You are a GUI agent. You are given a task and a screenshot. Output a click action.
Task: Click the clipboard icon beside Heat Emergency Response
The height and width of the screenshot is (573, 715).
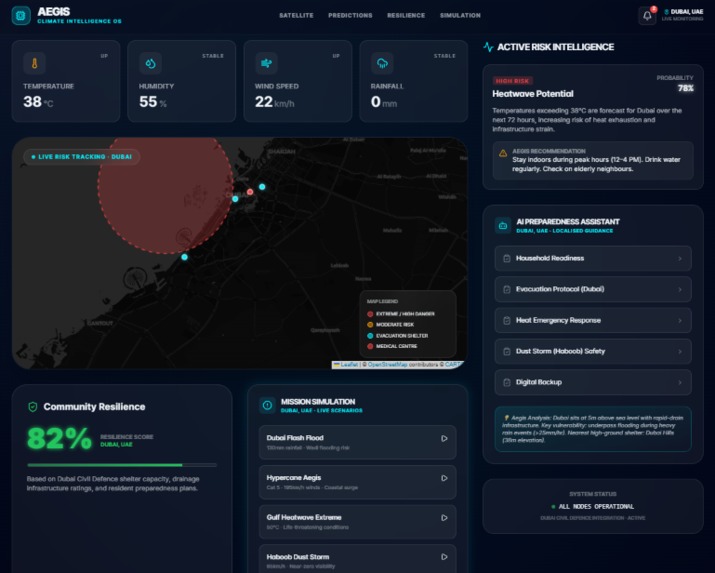507,320
